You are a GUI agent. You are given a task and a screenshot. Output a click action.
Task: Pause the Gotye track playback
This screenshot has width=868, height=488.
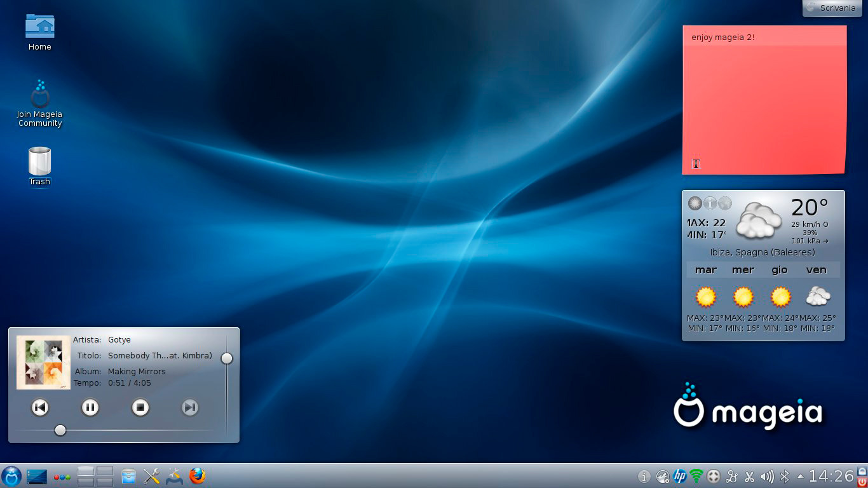pyautogui.click(x=90, y=407)
